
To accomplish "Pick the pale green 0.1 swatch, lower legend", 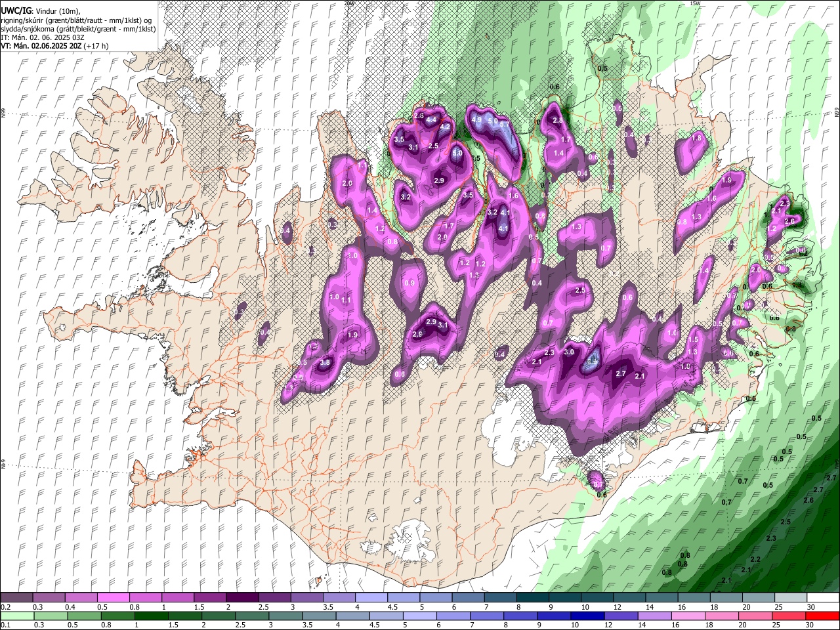I will [17, 616].
